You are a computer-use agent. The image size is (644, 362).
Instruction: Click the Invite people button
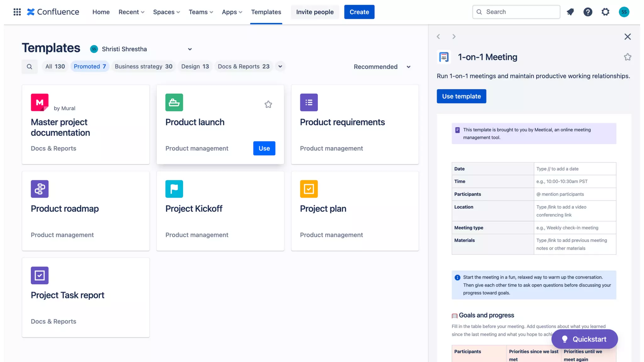point(315,12)
